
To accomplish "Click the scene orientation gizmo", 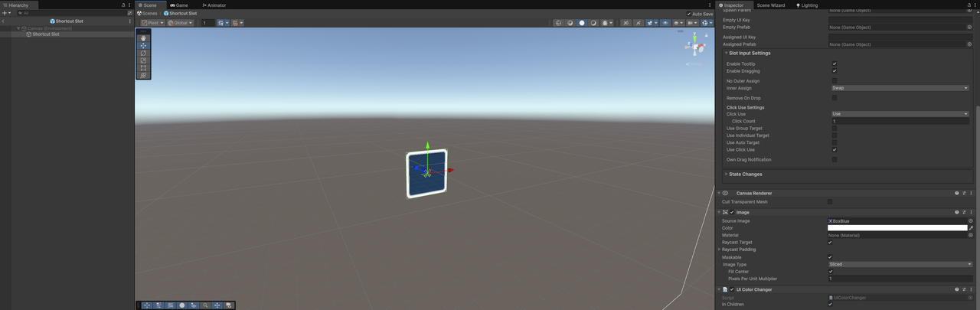I will point(695,47).
